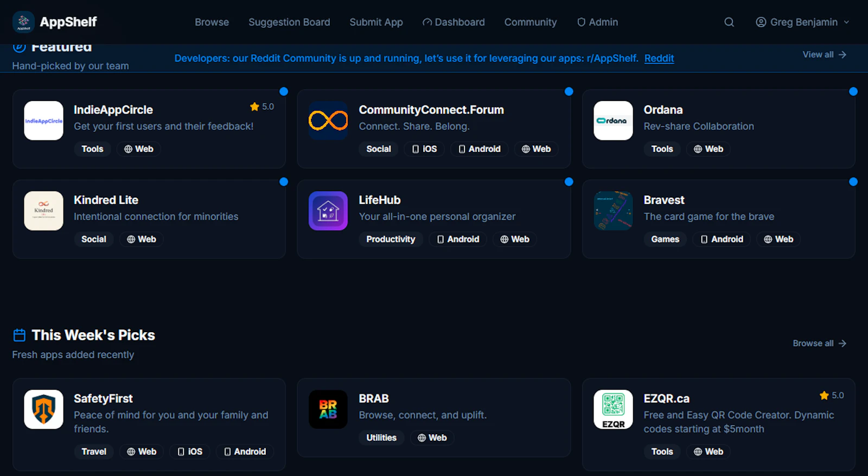Click blue dot badge on Bravest card
Image resolution: width=868 pixels, height=476 pixels.
click(x=853, y=181)
